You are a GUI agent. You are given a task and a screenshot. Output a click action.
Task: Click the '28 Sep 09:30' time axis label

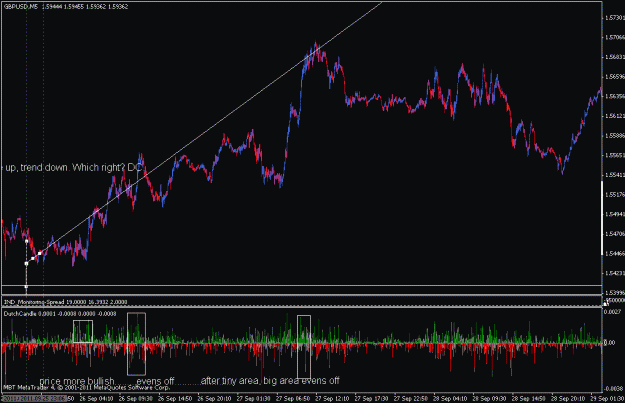pyautogui.click(x=489, y=399)
